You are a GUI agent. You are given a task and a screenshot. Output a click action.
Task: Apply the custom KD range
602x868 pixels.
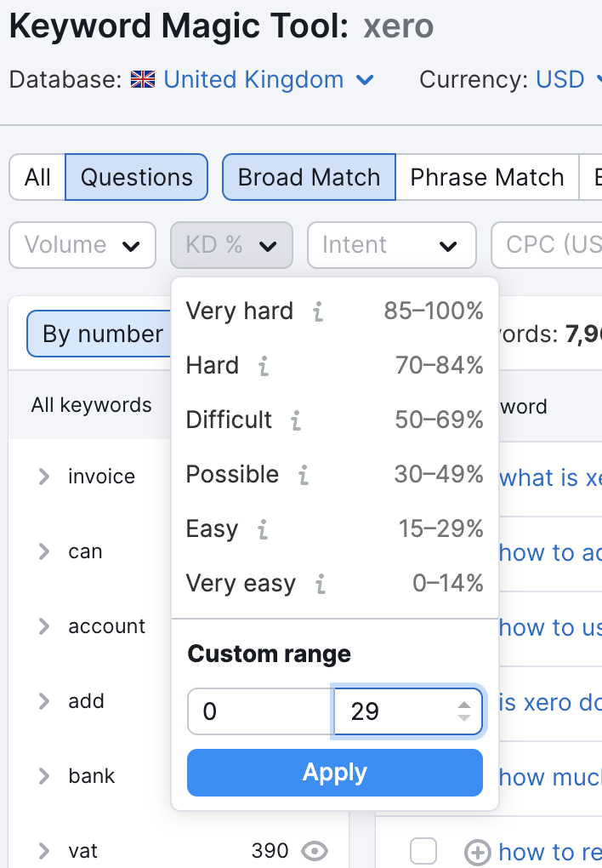coord(335,773)
